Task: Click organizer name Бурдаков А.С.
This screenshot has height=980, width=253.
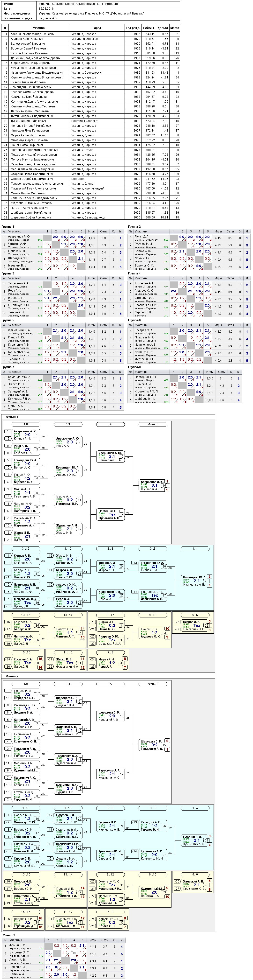Action: point(48,18)
